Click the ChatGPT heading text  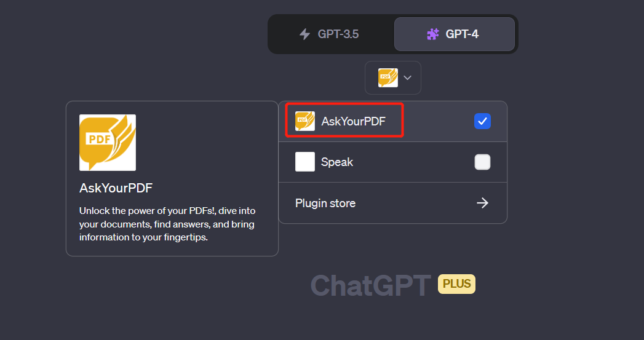370,285
